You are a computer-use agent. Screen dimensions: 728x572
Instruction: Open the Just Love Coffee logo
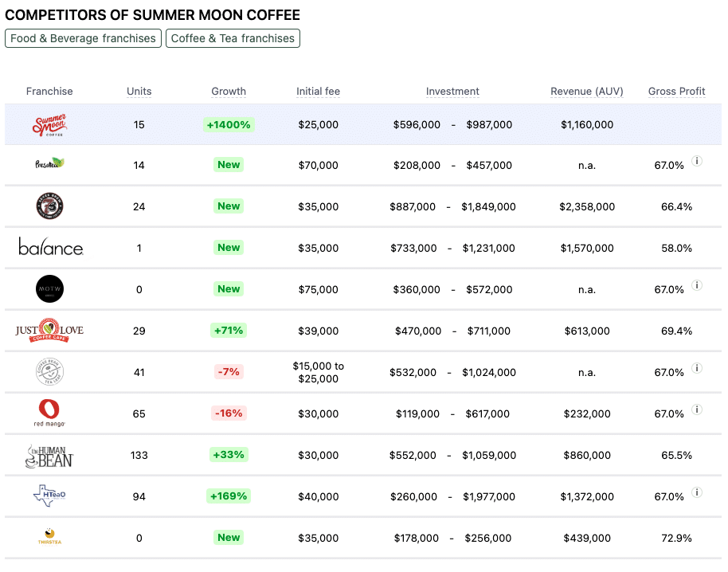coord(49,330)
